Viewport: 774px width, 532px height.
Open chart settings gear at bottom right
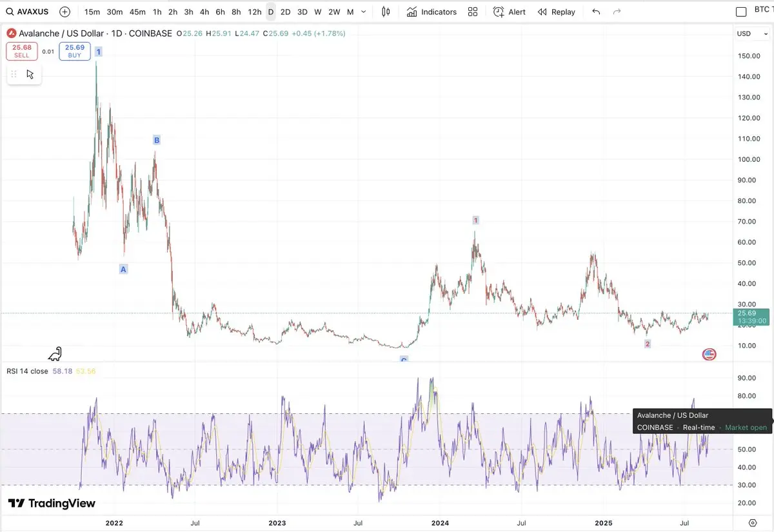click(x=753, y=522)
